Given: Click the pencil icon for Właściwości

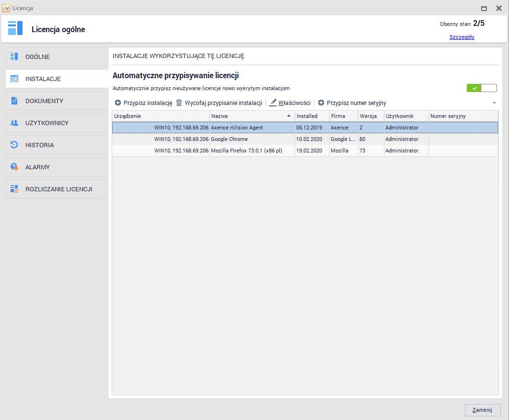Looking at the screenshot, I should tap(273, 103).
